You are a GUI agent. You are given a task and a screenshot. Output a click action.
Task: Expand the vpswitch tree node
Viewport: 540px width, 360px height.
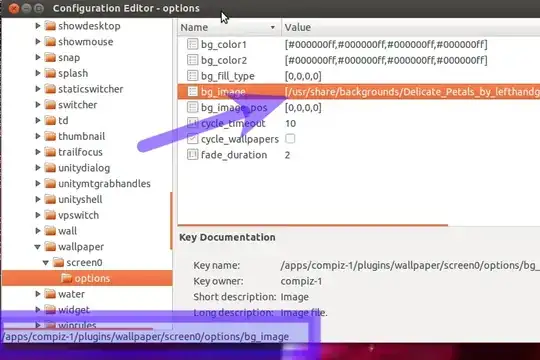pyautogui.click(x=38, y=215)
